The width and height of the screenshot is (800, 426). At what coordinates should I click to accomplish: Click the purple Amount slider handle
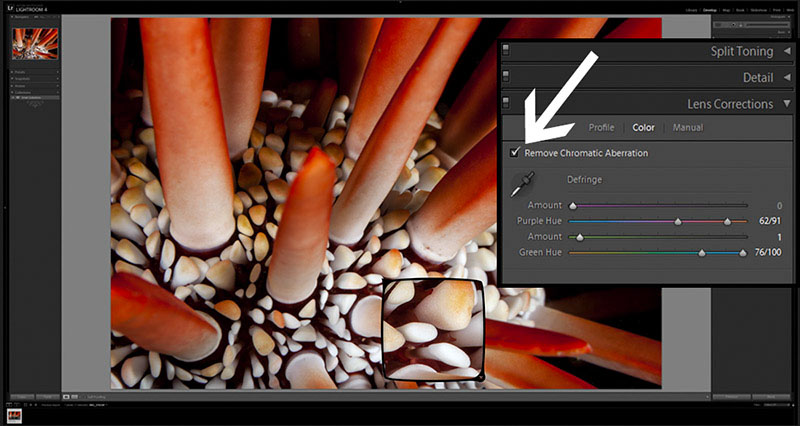coord(573,205)
